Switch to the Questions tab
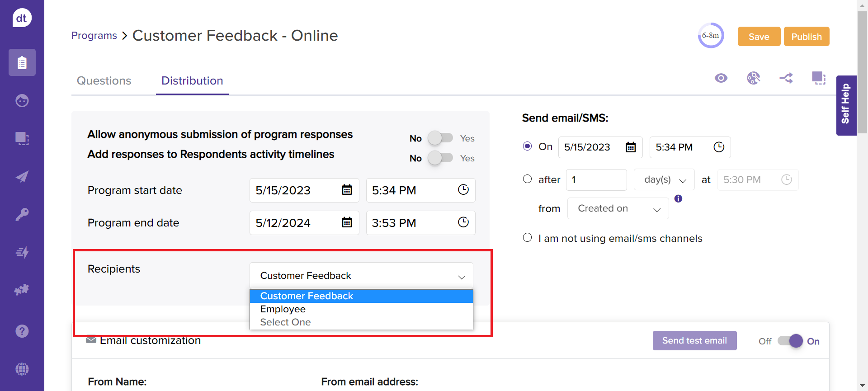 click(x=104, y=80)
